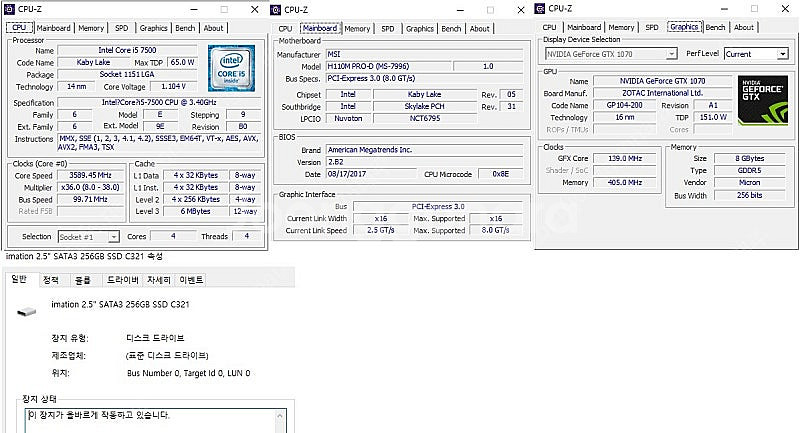Screen dimensions: 800x433
Task: Open Bench tab in Mainboard window
Action: pos(451,29)
